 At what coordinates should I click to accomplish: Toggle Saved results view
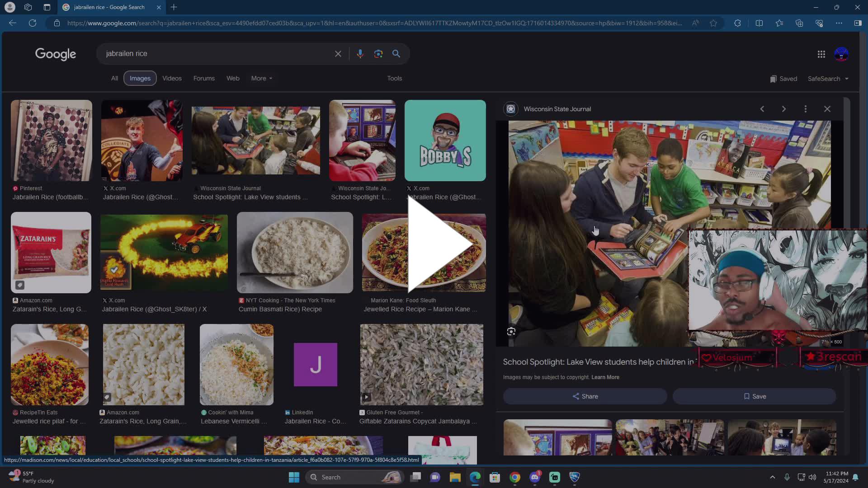coord(783,79)
